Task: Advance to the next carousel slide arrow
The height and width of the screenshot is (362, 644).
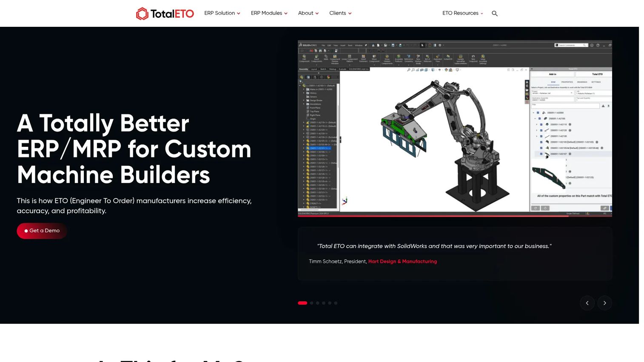Action: (x=604, y=303)
